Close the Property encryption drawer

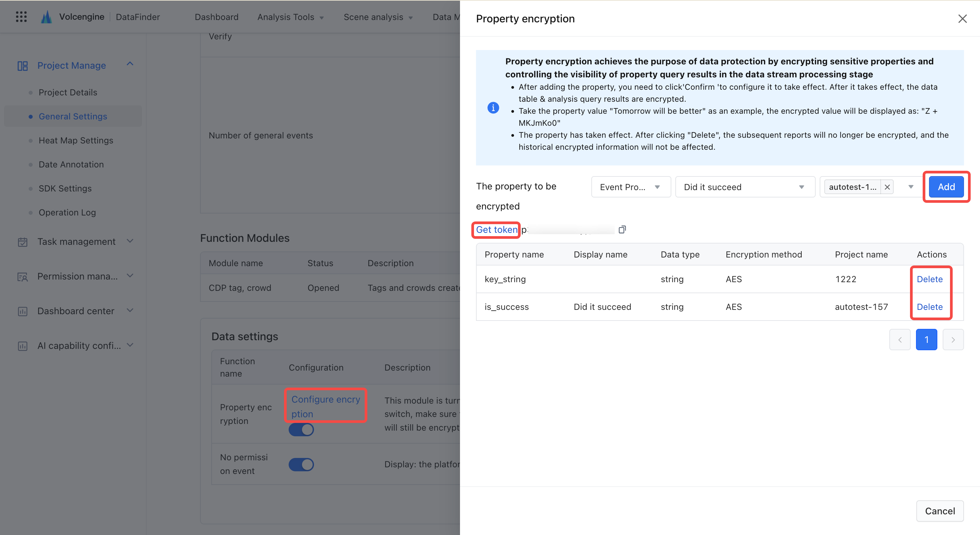962,19
